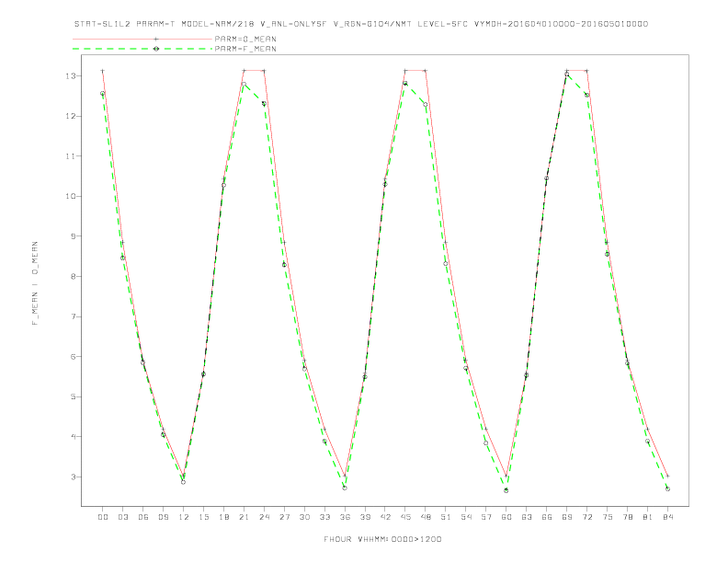Click x-axis tick label 09
The width and height of the screenshot is (728, 563).
(163, 517)
